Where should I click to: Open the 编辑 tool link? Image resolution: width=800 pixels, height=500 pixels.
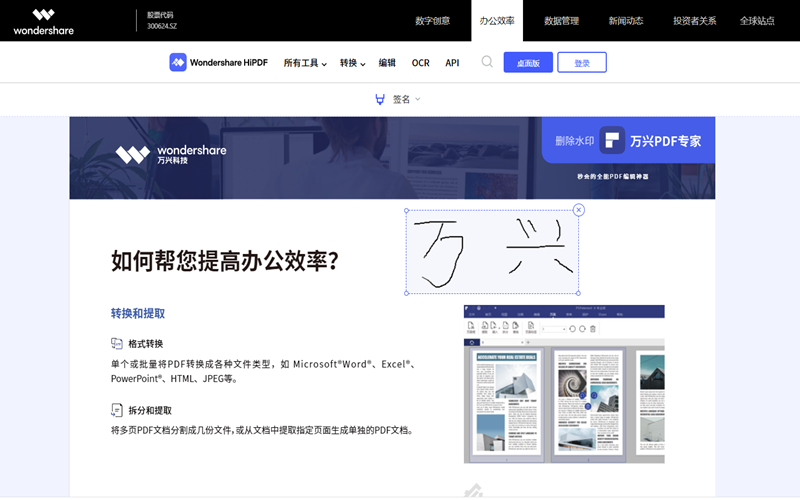click(x=387, y=63)
